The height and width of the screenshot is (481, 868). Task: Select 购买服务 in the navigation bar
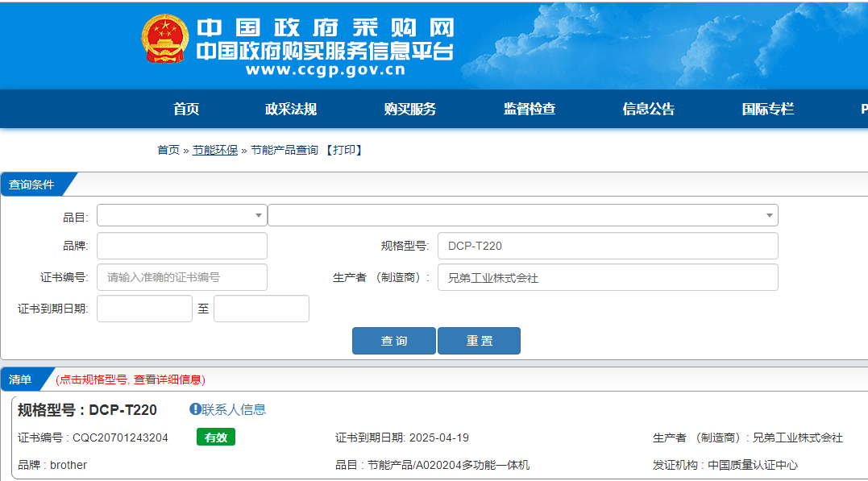410,110
